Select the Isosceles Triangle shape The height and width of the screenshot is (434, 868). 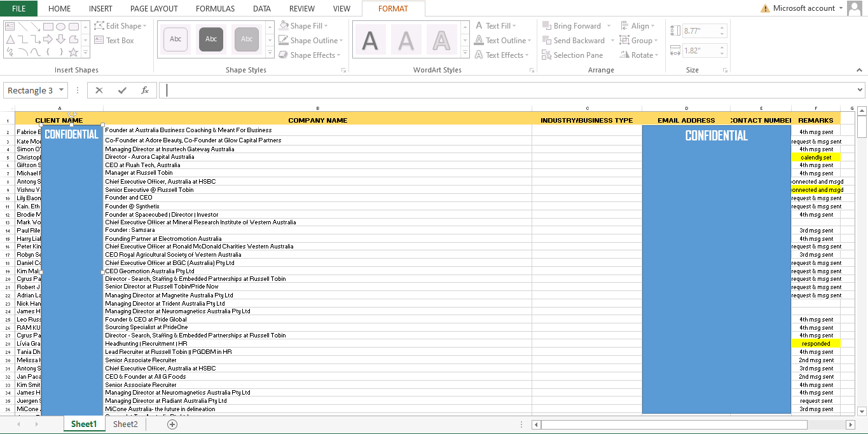click(x=10, y=39)
